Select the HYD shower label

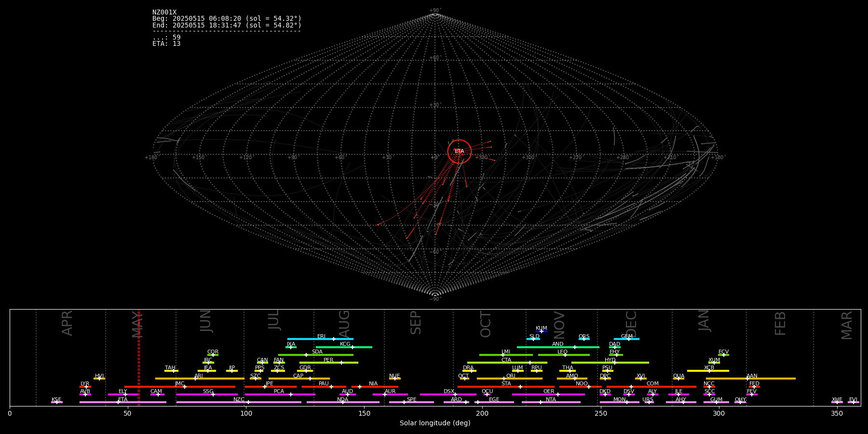coord(610,360)
